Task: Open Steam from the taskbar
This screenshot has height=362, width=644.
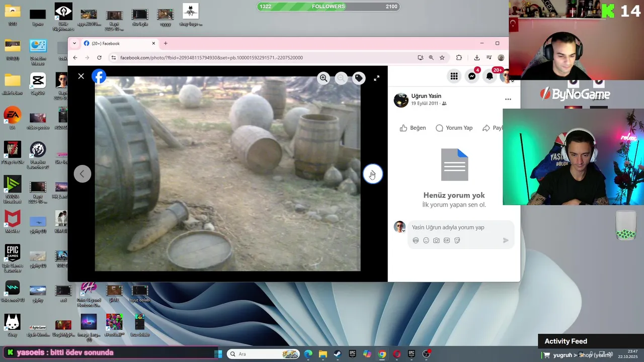Action: pos(338,354)
